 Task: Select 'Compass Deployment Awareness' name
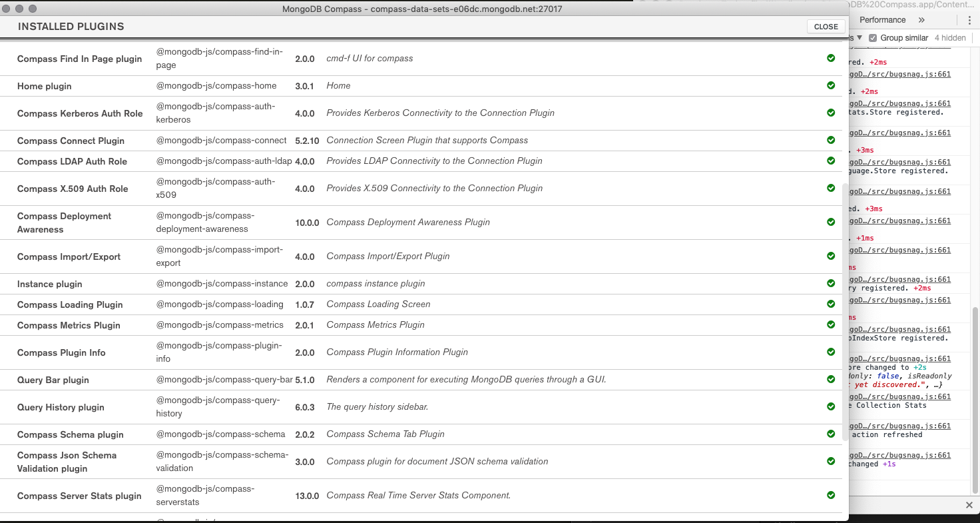[x=64, y=223]
